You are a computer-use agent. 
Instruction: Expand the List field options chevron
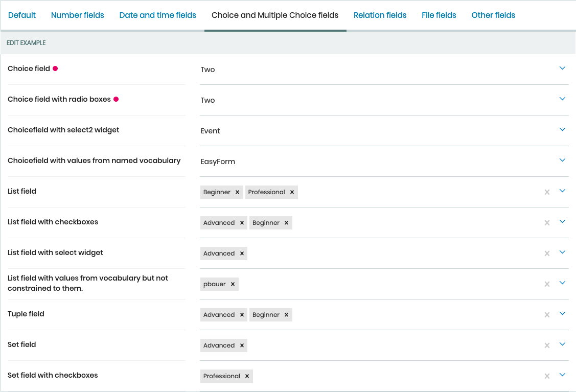(x=562, y=191)
